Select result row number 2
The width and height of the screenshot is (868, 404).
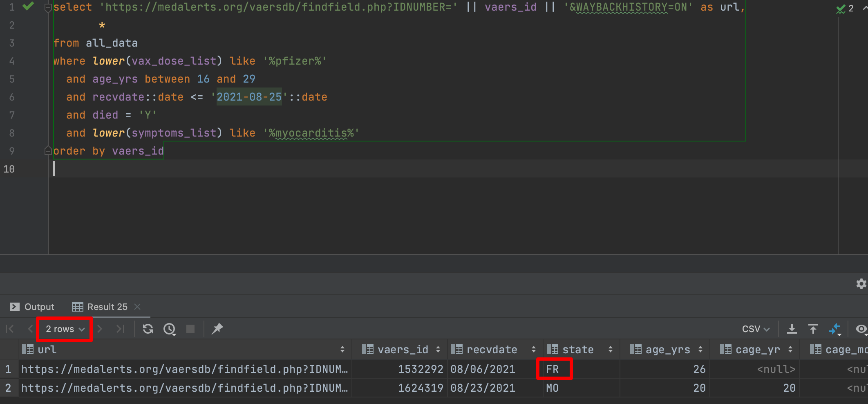(8, 388)
